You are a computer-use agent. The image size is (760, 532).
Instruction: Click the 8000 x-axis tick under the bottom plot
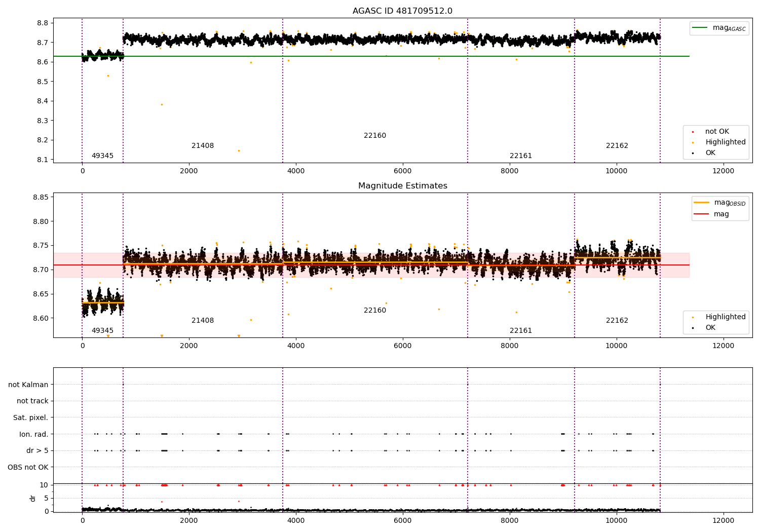point(510,520)
